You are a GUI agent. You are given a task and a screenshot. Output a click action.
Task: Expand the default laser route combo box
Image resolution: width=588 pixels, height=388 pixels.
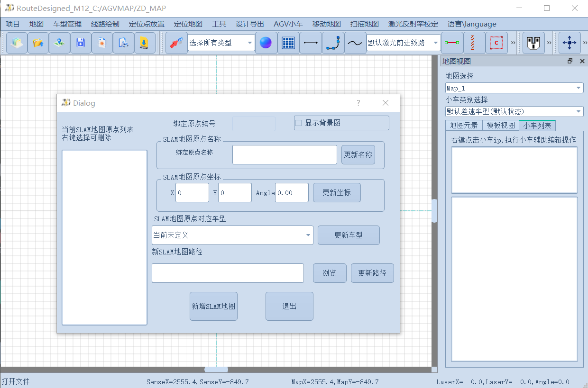(x=403, y=42)
